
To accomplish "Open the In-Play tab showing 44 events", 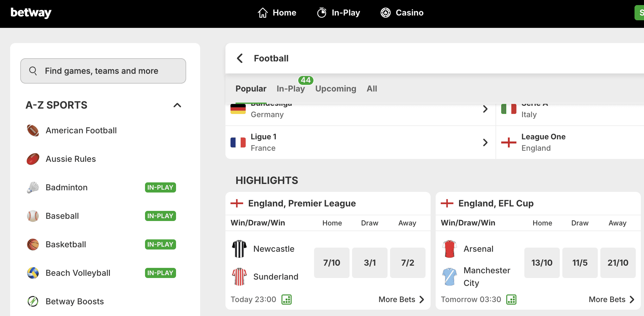I will pos(290,89).
